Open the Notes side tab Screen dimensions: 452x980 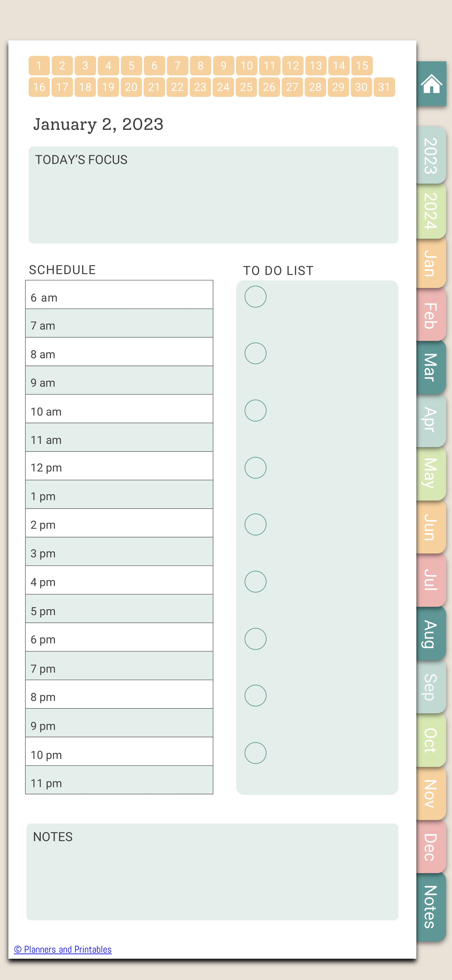tap(431, 907)
